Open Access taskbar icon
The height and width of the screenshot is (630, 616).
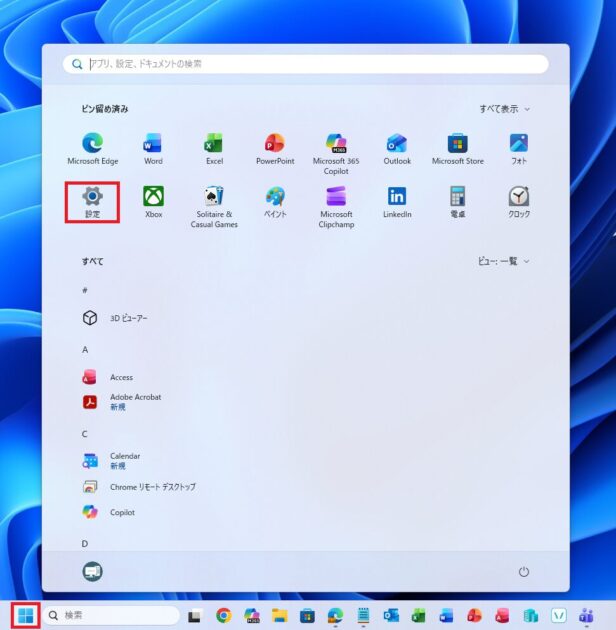tap(502, 615)
